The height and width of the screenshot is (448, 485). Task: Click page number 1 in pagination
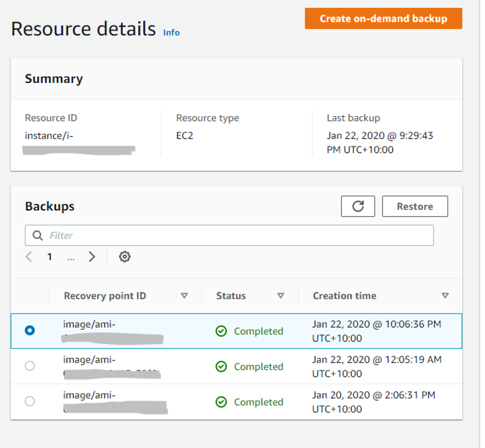pos(50,257)
